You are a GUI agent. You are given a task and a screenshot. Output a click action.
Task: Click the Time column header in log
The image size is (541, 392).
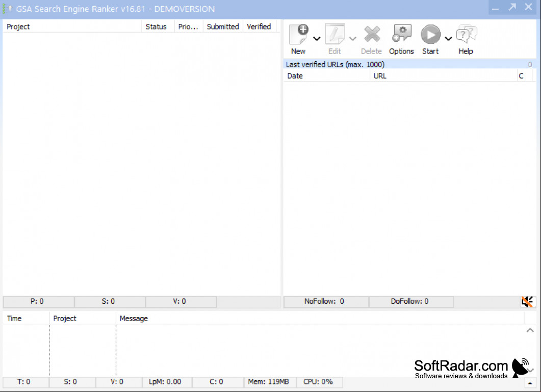tap(26, 319)
